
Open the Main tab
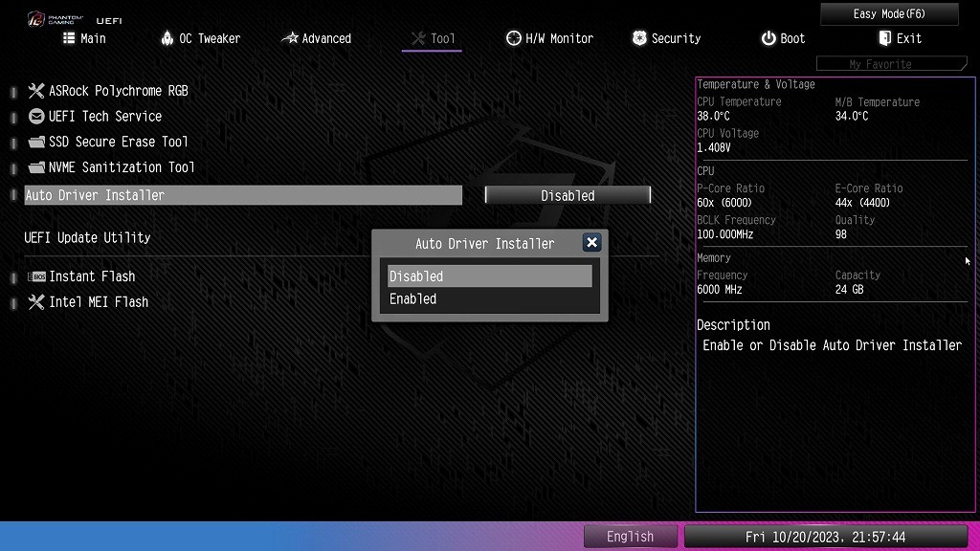coord(84,38)
